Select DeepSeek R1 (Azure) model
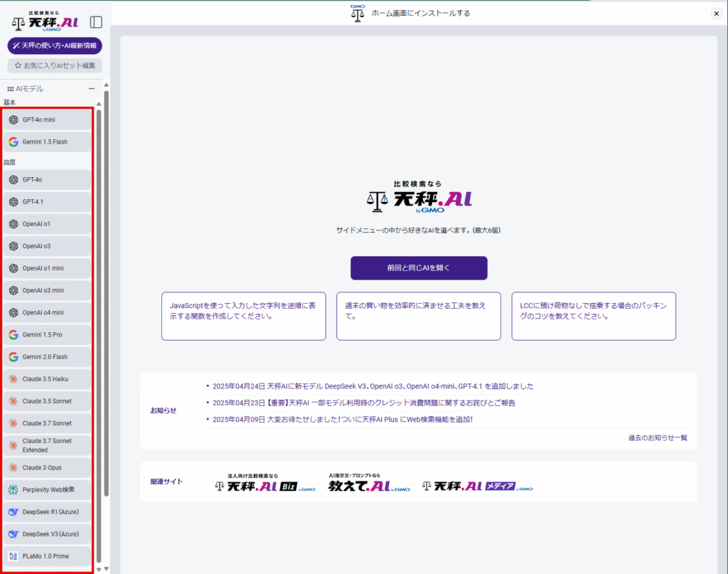Image resolution: width=728 pixels, height=574 pixels. (x=48, y=512)
